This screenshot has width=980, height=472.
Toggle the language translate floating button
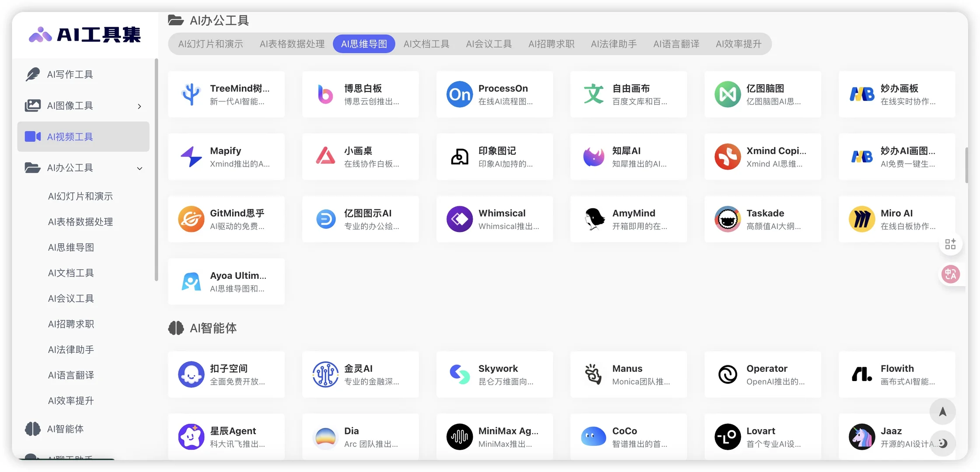[x=951, y=274]
